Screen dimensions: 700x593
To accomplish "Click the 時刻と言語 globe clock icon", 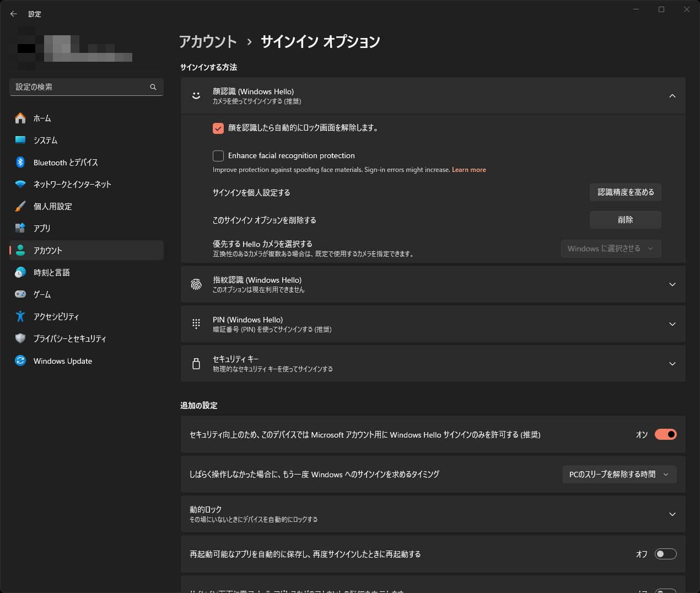I will pyautogui.click(x=20, y=272).
